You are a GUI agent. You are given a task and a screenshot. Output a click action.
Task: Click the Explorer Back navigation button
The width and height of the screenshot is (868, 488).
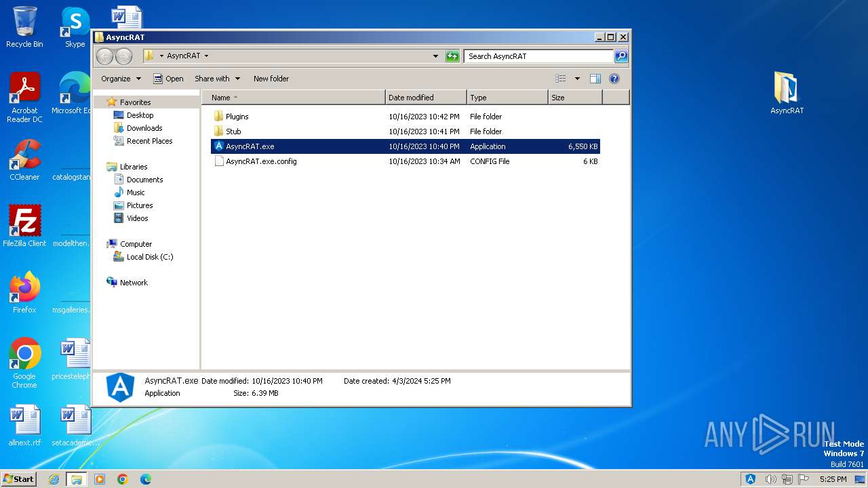click(104, 56)
